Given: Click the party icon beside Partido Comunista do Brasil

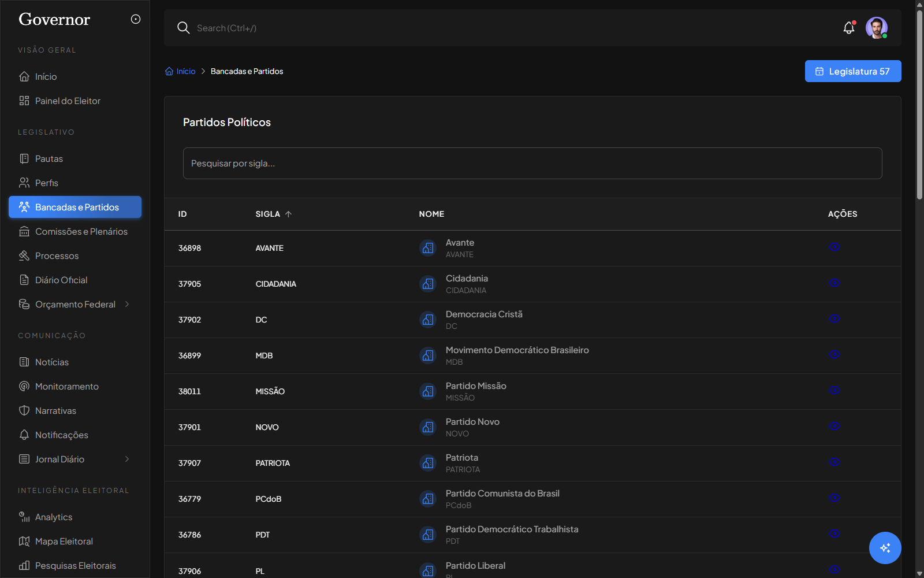Looking at the screenshot, I should 428,499.
